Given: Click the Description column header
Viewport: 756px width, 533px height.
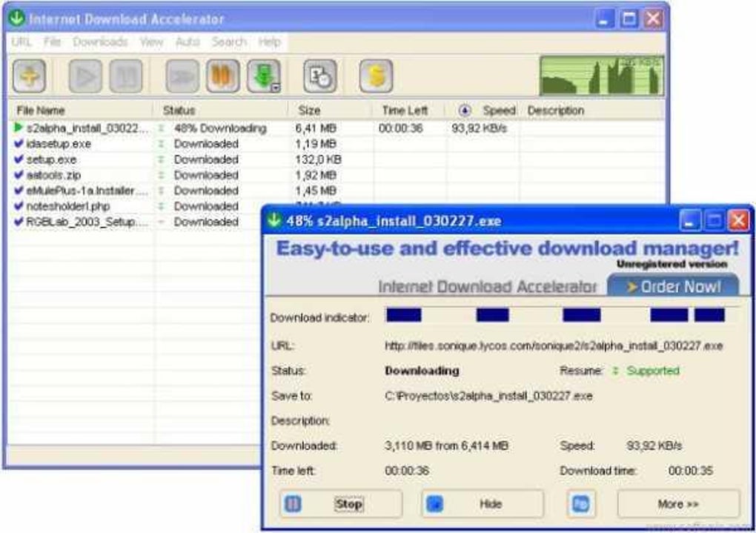Looking at the screenshot, I should point(593,110).
